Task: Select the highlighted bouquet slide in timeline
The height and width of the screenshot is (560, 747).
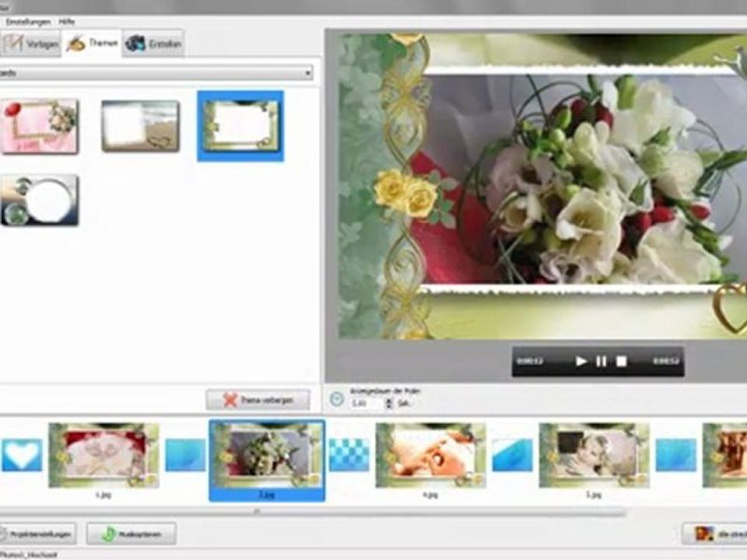Action: click(x=267, y=460)
